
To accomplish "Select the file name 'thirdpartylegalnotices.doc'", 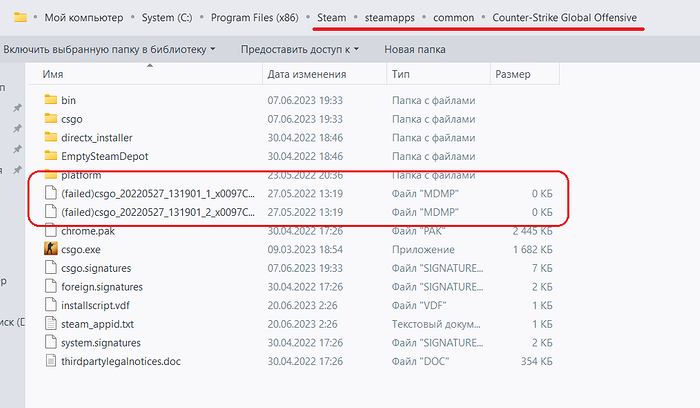I will point(121,362).
